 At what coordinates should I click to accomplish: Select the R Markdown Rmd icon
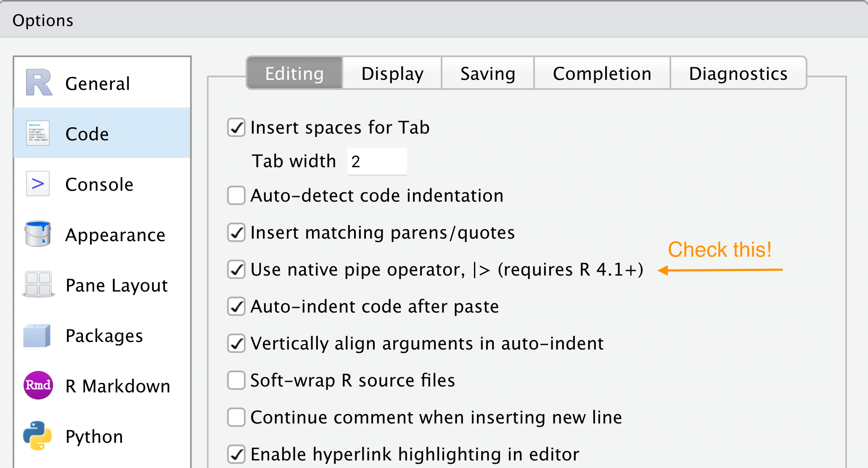38,385
